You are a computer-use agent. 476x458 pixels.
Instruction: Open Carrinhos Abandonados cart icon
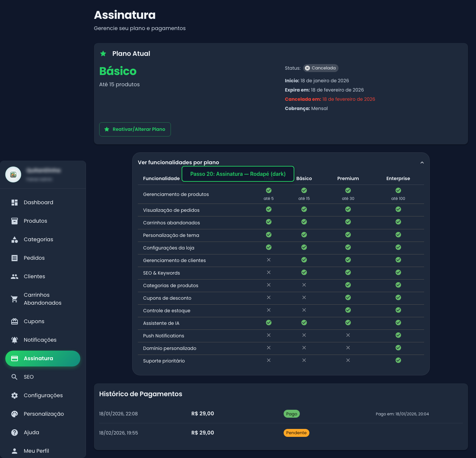(x=15, y=299)
